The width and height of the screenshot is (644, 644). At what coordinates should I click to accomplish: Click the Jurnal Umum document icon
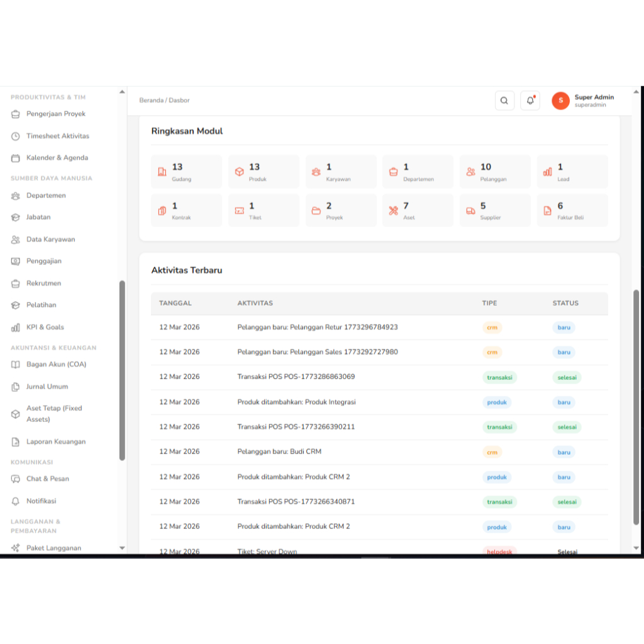coord(16,387)
